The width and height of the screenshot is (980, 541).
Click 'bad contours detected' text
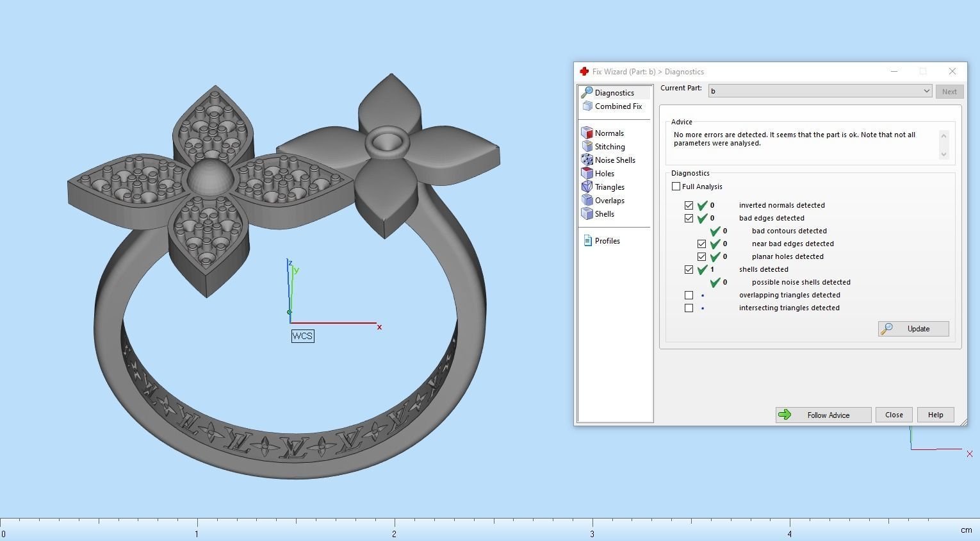(x=789, y=231)
